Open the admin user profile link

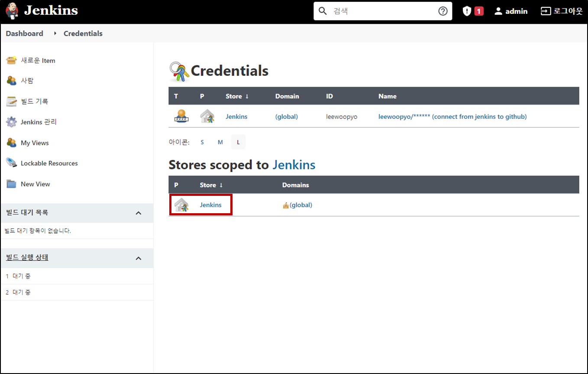click(x=511, y=11)
